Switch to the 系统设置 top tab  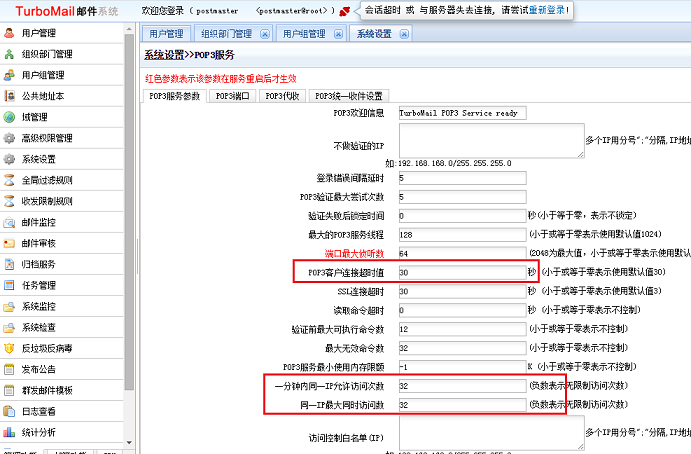(x=374, y=34)
